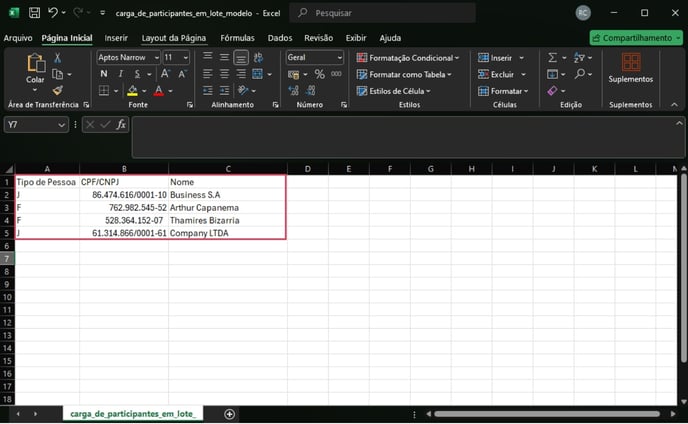
Task: Open the font size 11 dropdown
Action: (x=186, y=57)
